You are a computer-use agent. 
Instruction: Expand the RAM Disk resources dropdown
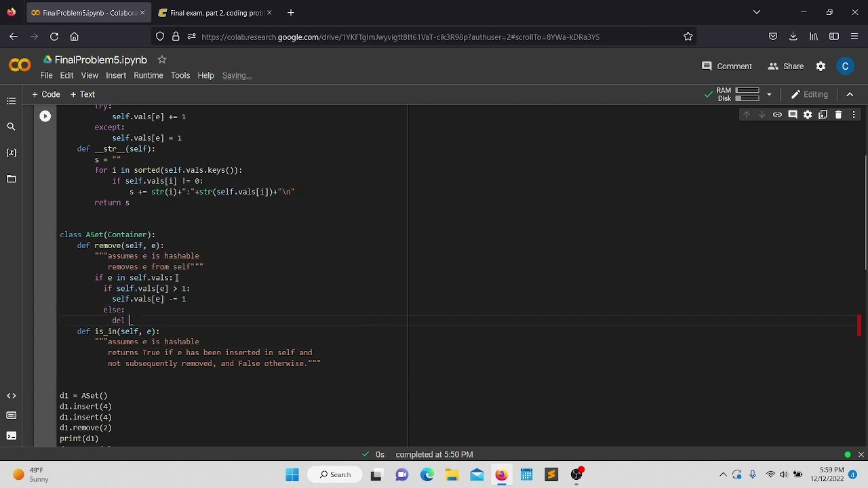pyautogui.click(x=769, y=94)
